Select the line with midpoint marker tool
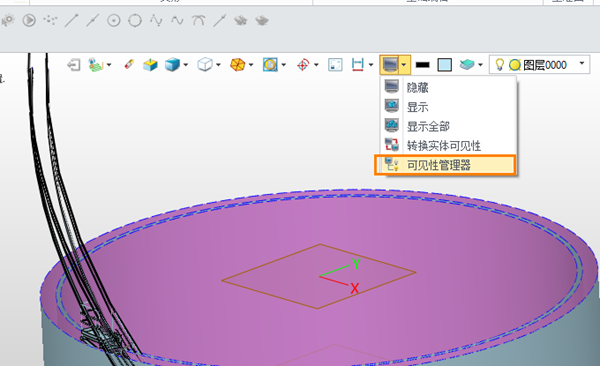 [x=92, y=20]
